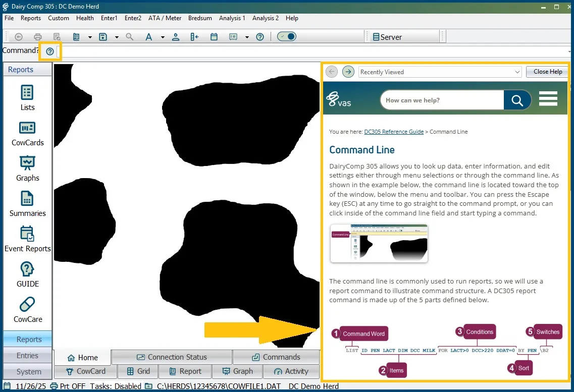
Task: Open the File menu
Action: (x=9, y=18)
